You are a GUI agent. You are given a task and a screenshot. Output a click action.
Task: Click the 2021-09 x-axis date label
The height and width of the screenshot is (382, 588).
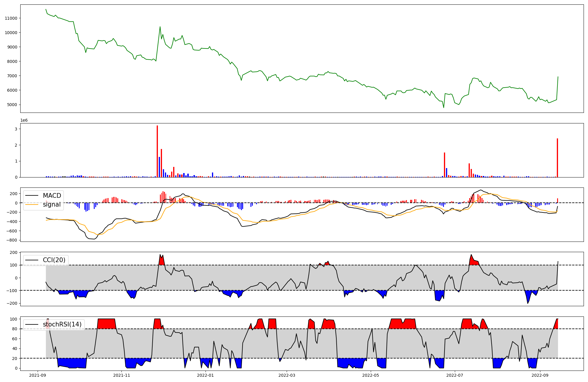click(37, 375)
